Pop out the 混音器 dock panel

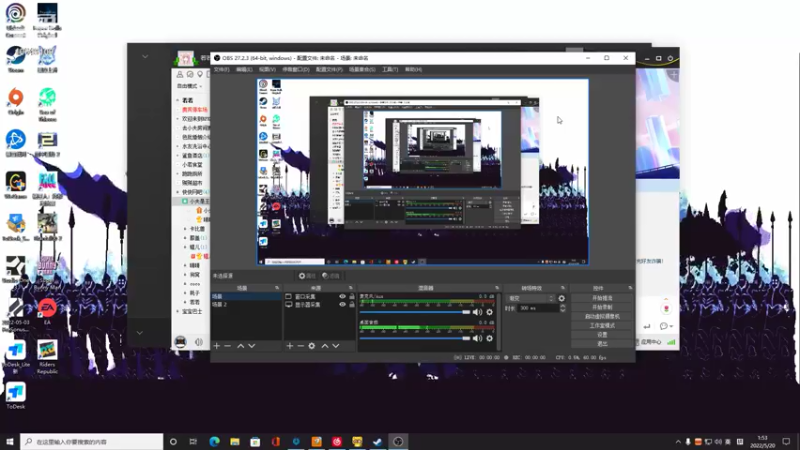(x=497, y=288)
